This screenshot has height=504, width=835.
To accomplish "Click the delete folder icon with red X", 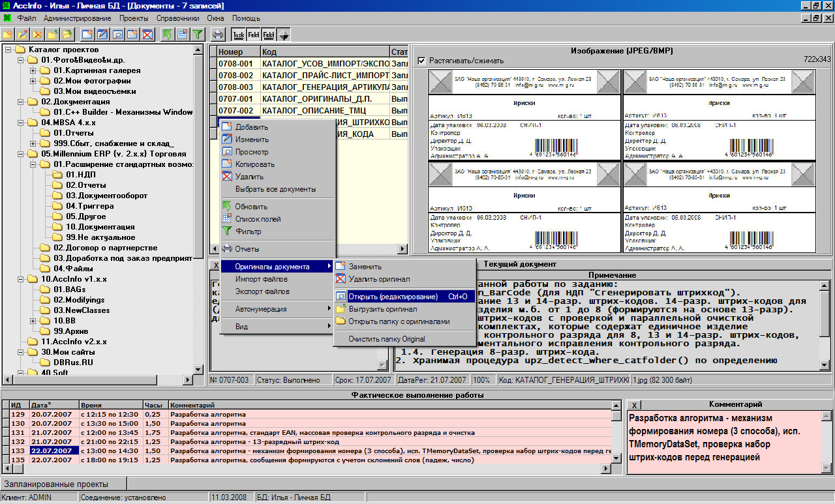I will coord(38,35).
